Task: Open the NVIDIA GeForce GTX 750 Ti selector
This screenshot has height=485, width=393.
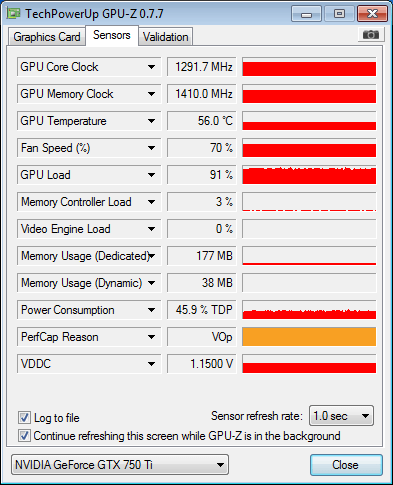Action: (120, 464)
